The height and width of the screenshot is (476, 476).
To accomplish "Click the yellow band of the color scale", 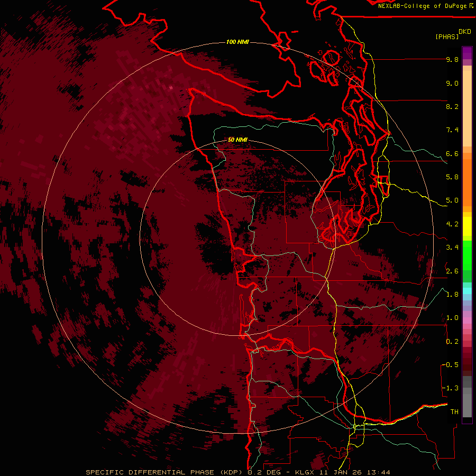I will 467,226.
